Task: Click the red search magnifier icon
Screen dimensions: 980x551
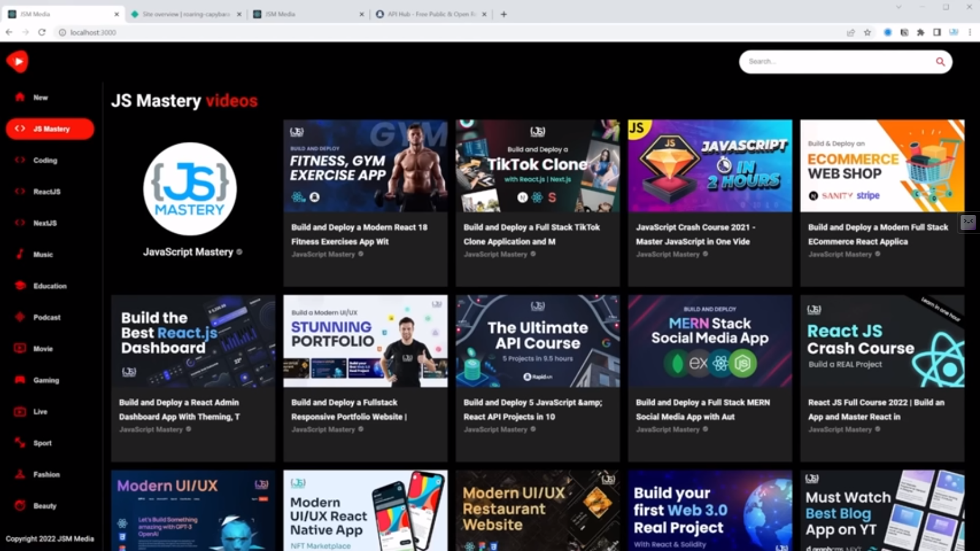Action: [x=940, y=61]
